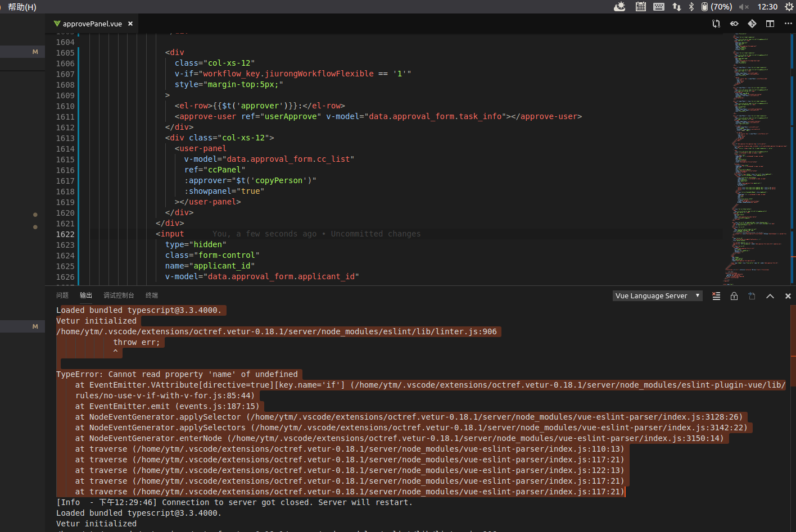
Task: Toggle Maximize Panel with chevron icon
Action: point(770,296)
